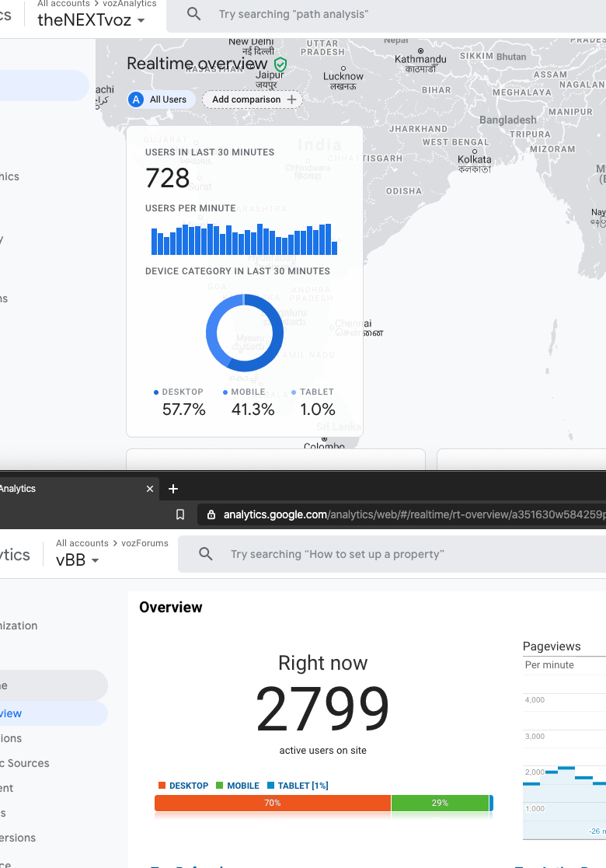Click the 2799 active users number
This screenshot has width=606, height=868.
point(322,709)
